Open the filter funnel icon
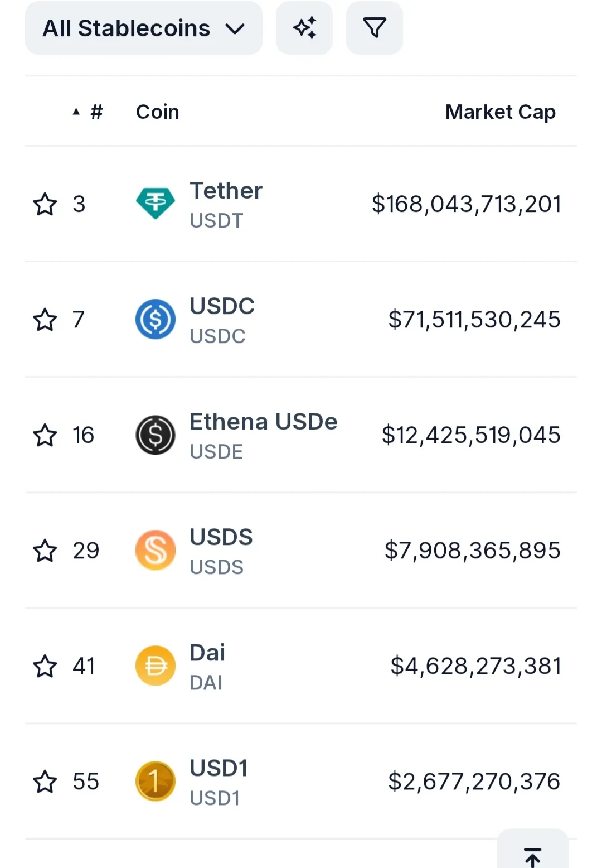Image resolution: width=602 pixels, height=868 pixels. click(375, 28)
